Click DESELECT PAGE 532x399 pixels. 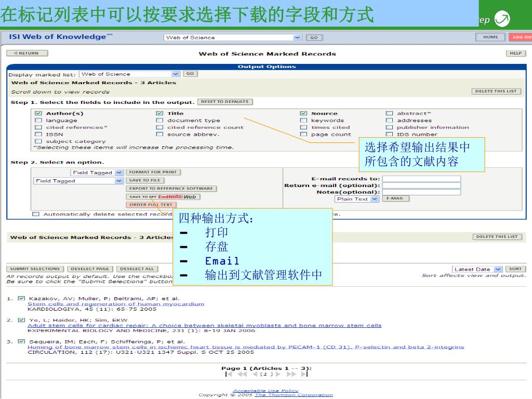point(90,269)
